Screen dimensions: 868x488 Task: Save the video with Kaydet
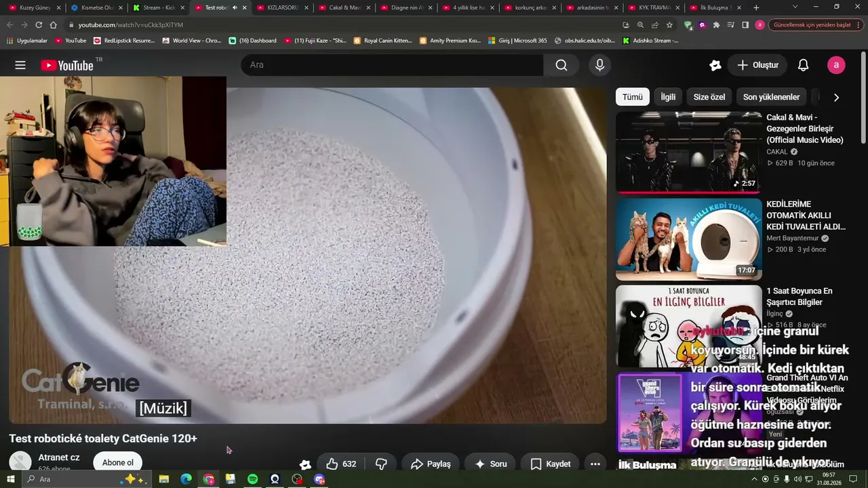pyautogui.click(x=550, y=464)
